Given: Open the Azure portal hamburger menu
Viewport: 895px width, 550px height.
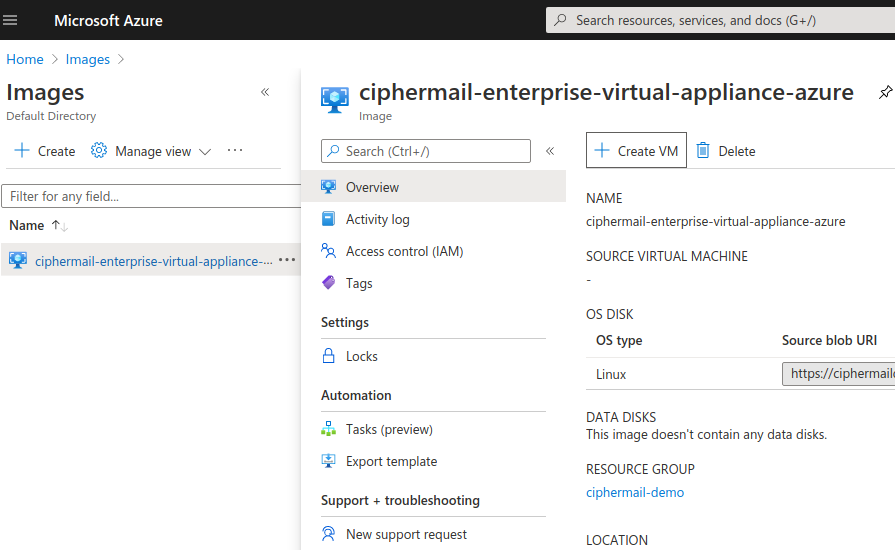Looking at the screenshot, I should point(11,20).
